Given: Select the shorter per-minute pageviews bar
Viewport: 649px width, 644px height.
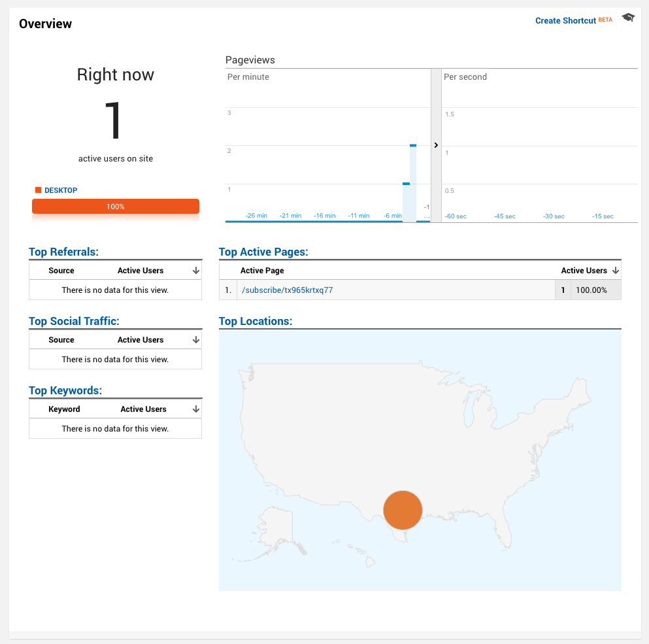Looking at the screenshot, I should pos(406,203).
